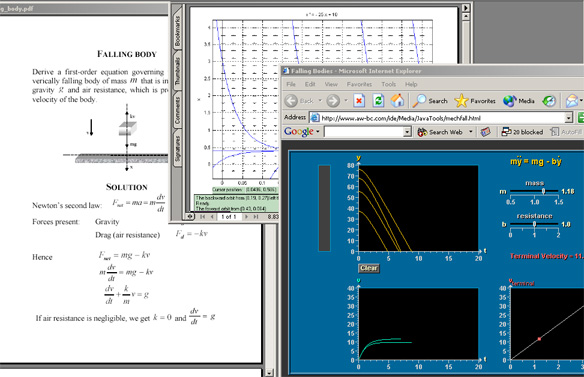This screenshot has height=377, width=584.
Task: Go to previous page in plot viewer
Action: pos(212,216)
